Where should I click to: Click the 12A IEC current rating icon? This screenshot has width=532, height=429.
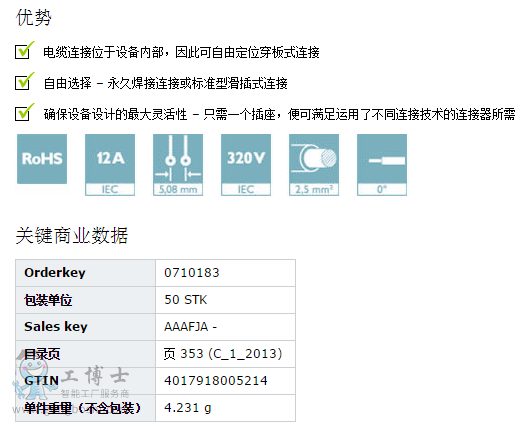[110, 165]
